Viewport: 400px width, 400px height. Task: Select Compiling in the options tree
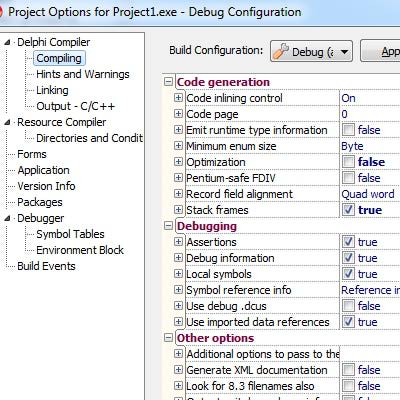click(59, 58)
